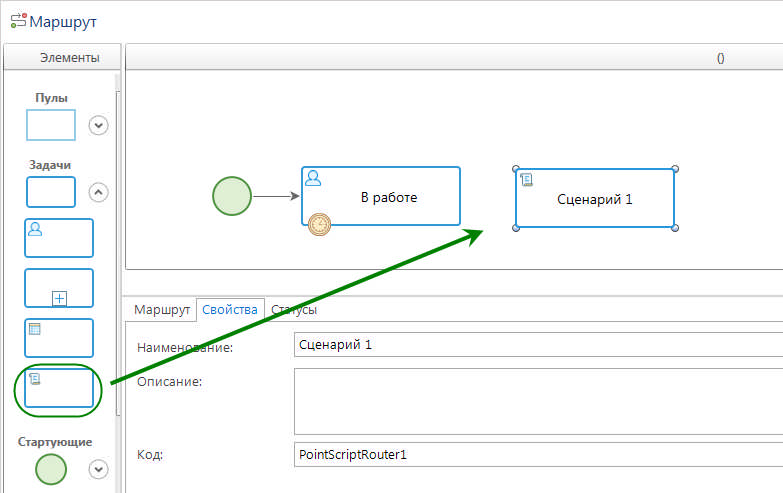The image size is (783, 493).
Task: Select the Pool element in palette
Action: (x=51, y=125)
